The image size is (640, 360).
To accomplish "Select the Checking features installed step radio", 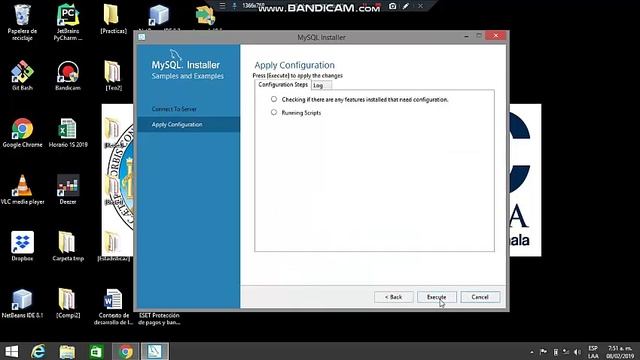I will [x=274, y=99].
